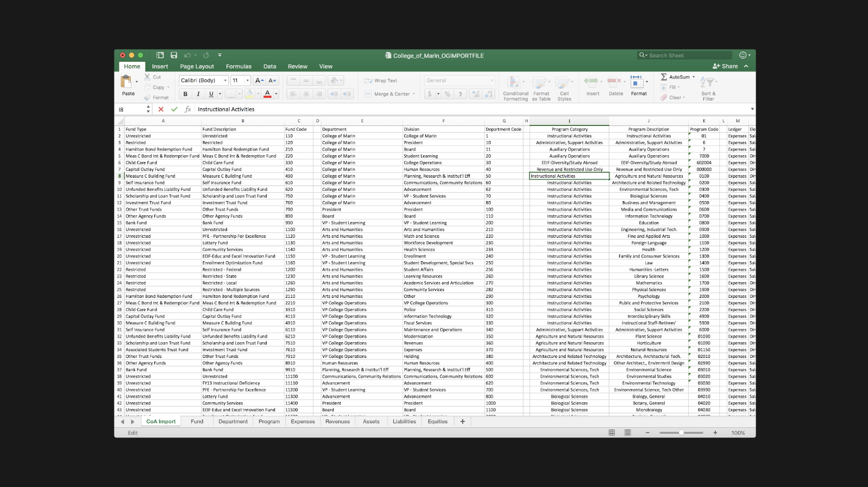The image size is (868, 487).
Task: Toggle Wrap Text
Action: click(x=381, y=80)
